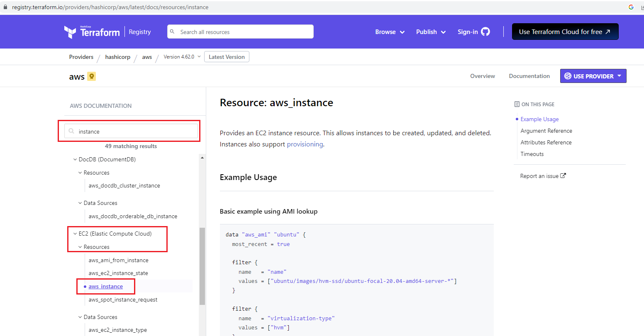Click the sidebar vertical scrollbar thumb
This screenshot has width=644, height=336.
tap(202, 266)
